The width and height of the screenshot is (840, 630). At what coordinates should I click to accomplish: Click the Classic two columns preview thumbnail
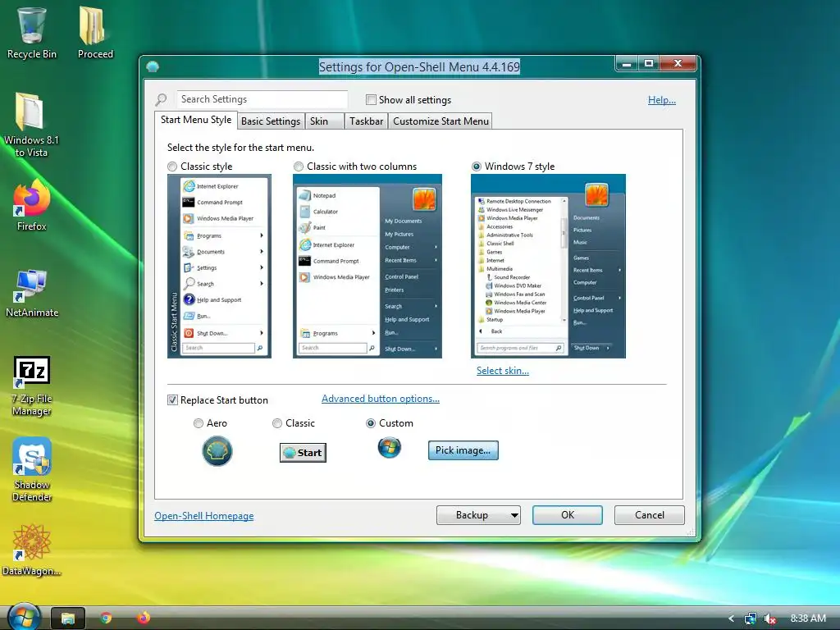[x=367, y=267]
